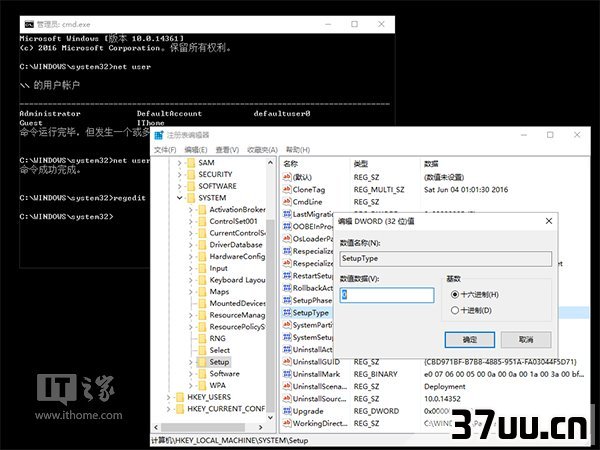Viewport: 600px width, 450px height.
Task: Select the decimal (十进制) radio button
Action: pos(455,310)
